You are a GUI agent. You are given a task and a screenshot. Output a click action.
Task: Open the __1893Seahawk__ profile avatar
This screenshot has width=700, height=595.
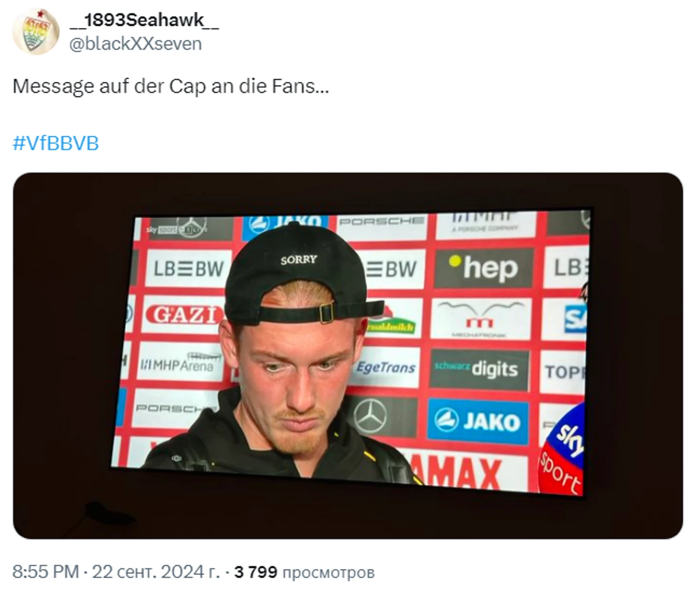(35, 31)
